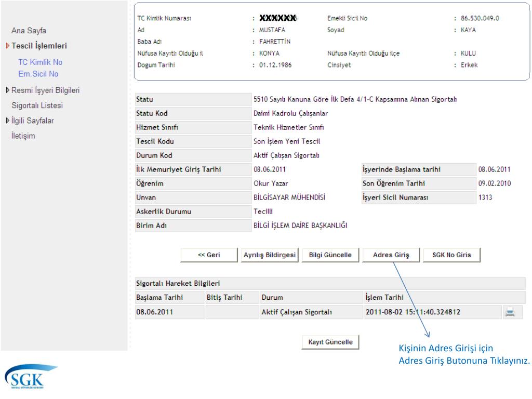Click Bilgi Güncelle button
The height and width of the screenshot is (399, 532).
(x=330, y=255)
